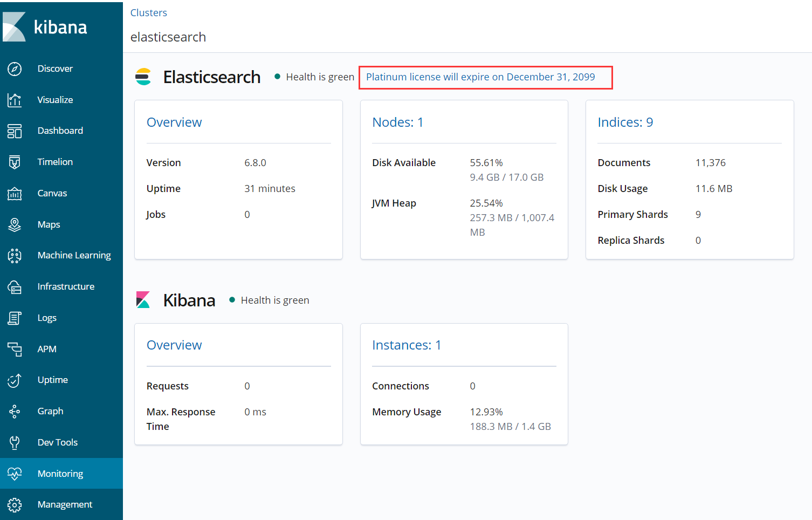Click the Canvas icon in the sidebar
812x520 pixels.
tap(15, 193)
